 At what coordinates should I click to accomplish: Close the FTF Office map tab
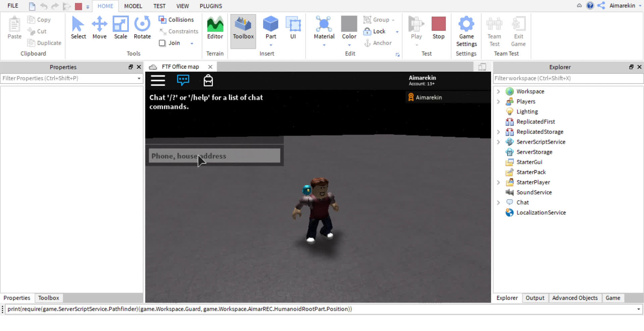(x=210, y=67)
